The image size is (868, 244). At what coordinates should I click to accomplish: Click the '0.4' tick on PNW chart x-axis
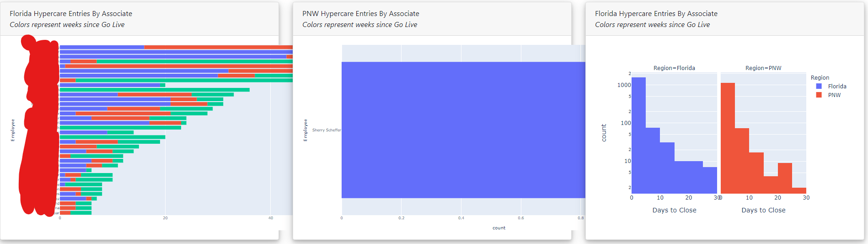[461, 218]
